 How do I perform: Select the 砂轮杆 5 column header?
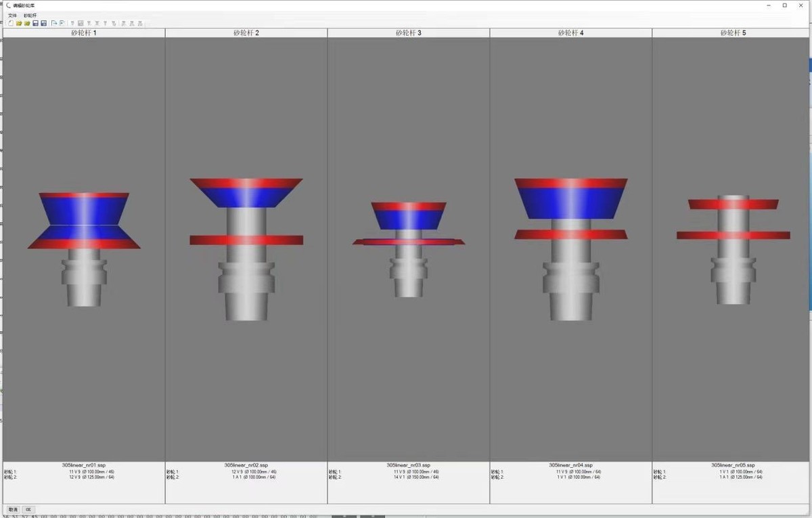733,33
